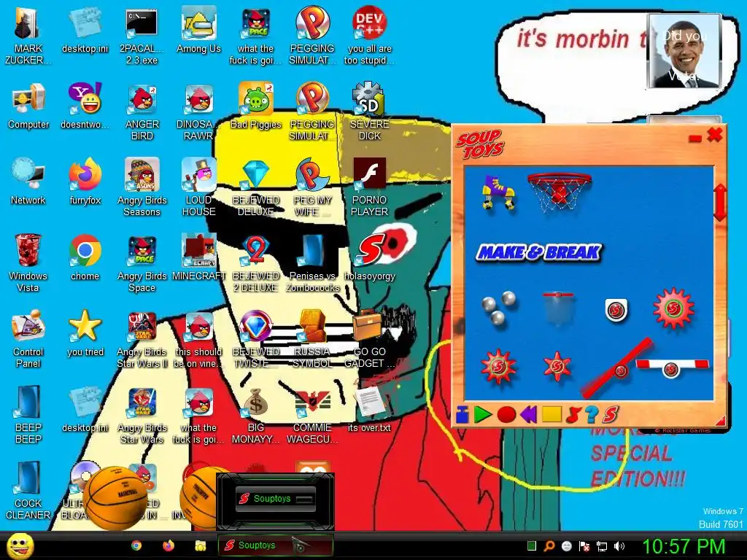747x560 pixels.
Task: Select the Angry Birds Seasons desktop icon
Action: click(x=142, y=187)
